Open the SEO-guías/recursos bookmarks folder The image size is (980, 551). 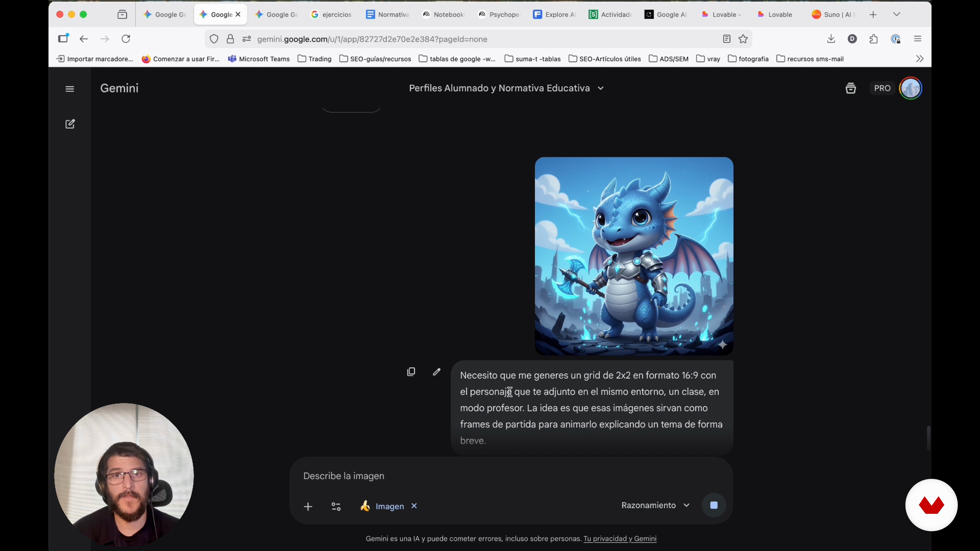click(375, 59)
